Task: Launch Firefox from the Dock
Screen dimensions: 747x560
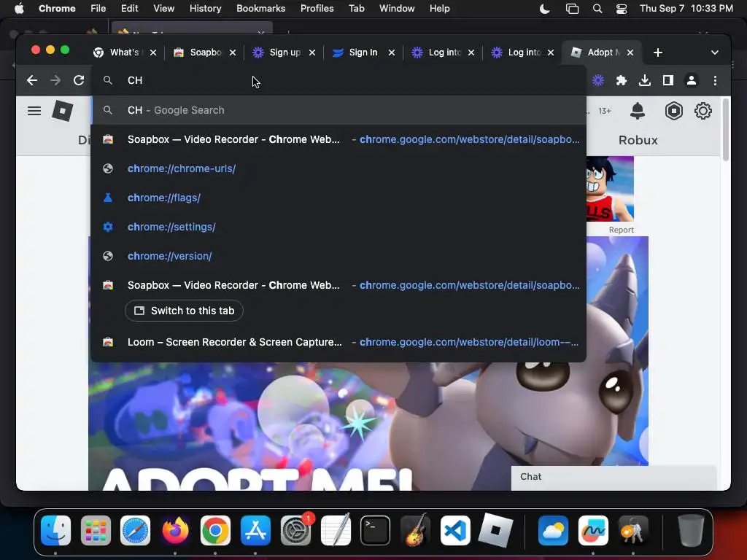Action: click(x=175, y=530)
